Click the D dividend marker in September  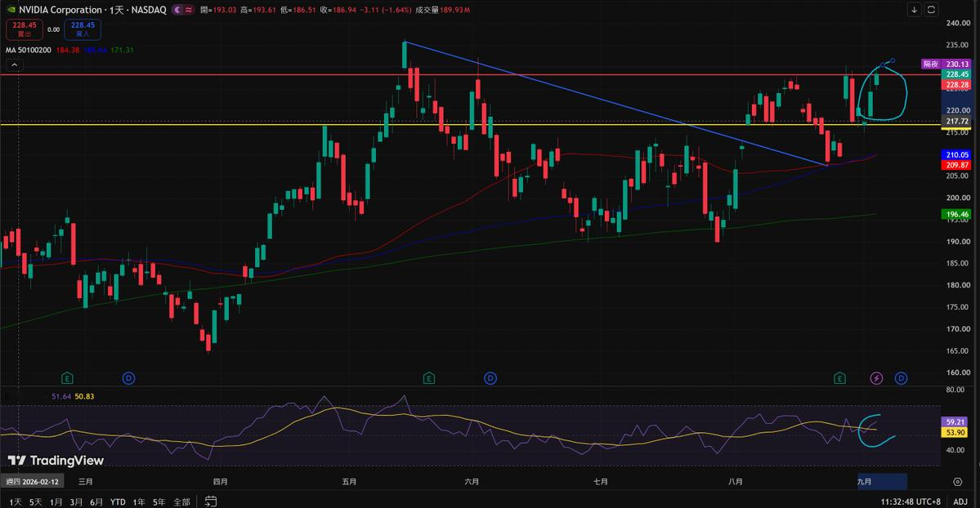tap(901, 378)
